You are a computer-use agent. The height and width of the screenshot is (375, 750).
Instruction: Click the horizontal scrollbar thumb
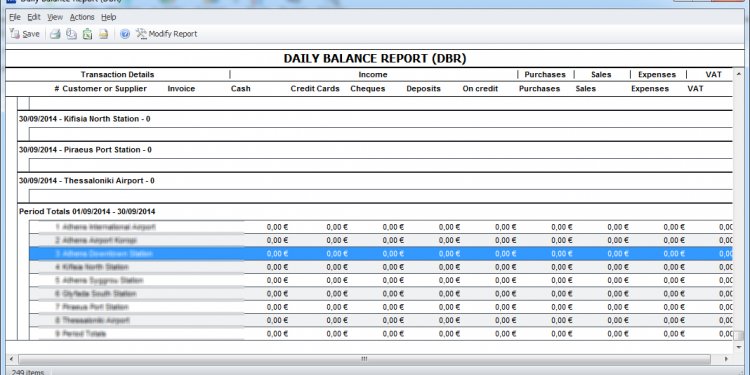click(364, 359)
